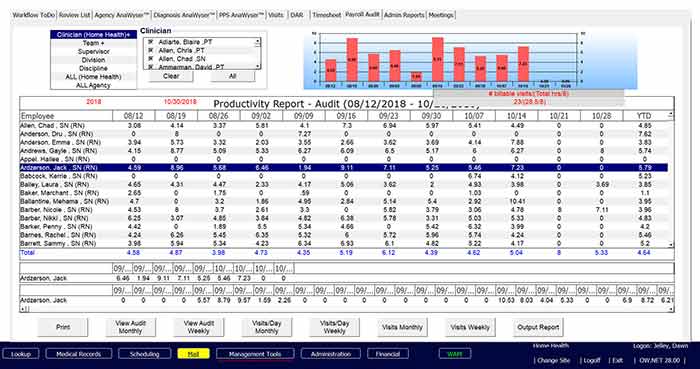
Task: Click the View Audit Monthly button
Action: (130, 327)
